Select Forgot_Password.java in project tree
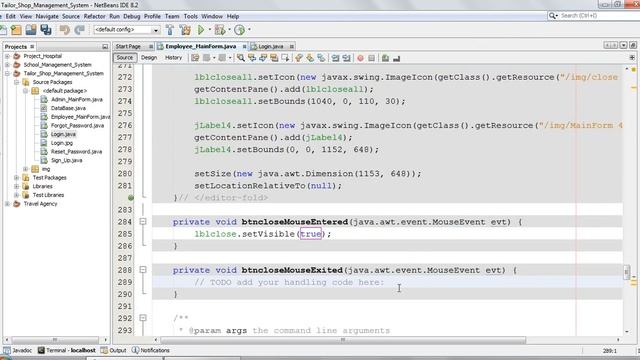Screen dimensions: 640x360 [x=77, y=125]
